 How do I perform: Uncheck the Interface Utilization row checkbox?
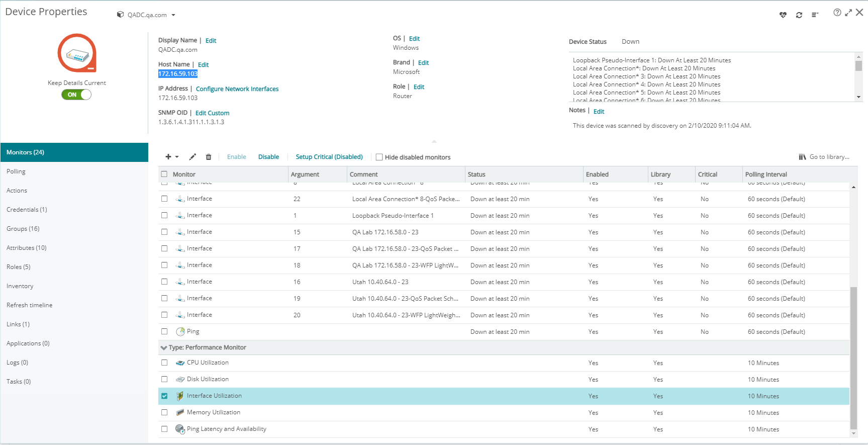[x=164, y=396]
